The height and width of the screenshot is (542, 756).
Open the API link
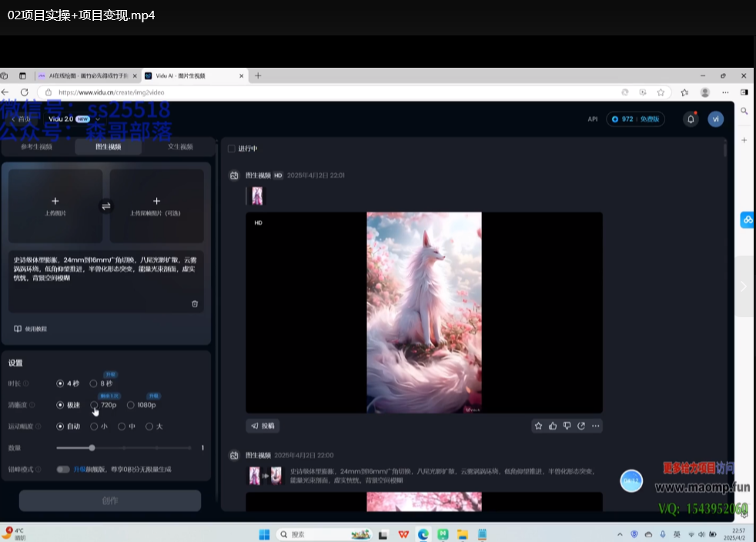pos(593,119)
